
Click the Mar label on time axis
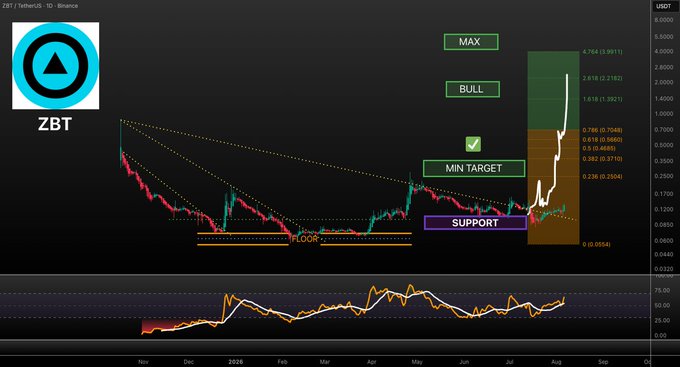coord(324,361)
